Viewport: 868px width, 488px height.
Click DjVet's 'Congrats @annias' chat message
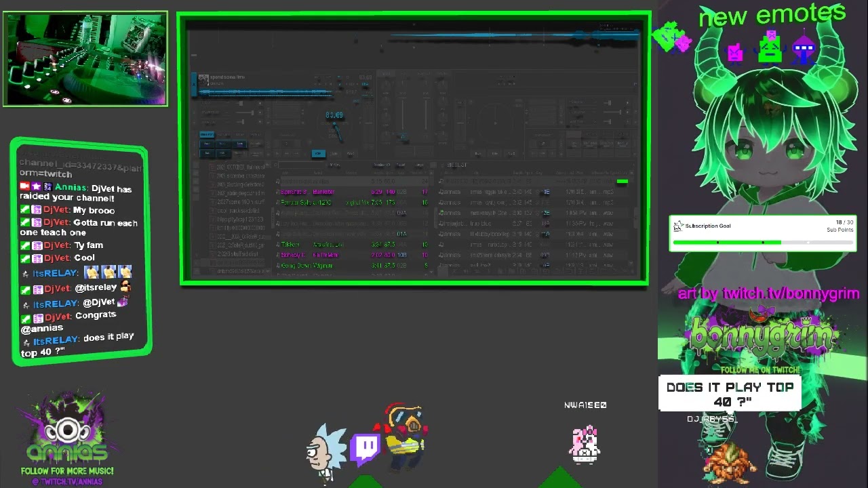(x=68, y=321)
